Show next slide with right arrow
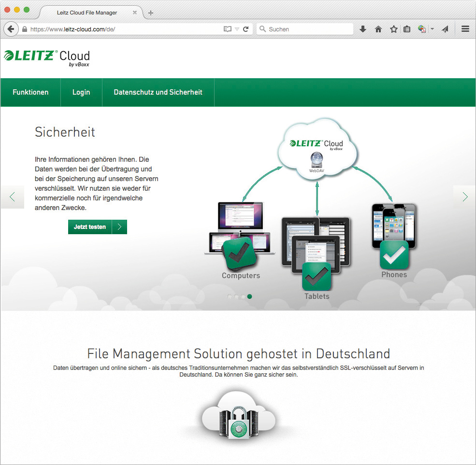Screen dimensions: 476x465 pyautogui.click(x=464, y=197)
